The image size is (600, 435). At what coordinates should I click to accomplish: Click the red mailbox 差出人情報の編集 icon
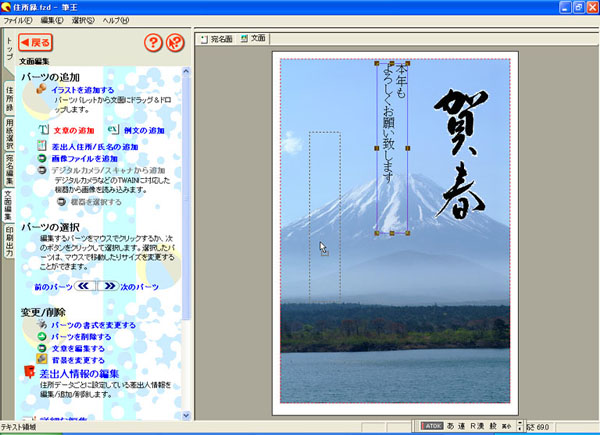(29, 373)
